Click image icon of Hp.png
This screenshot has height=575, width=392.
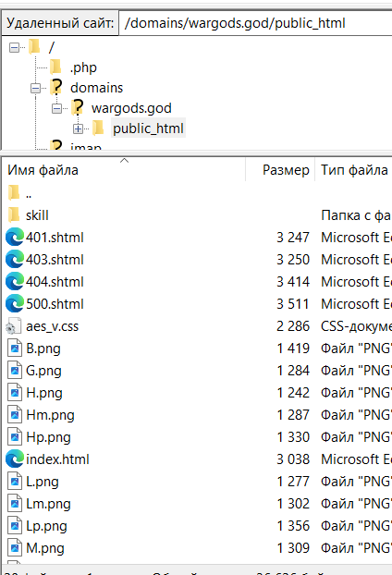15,436
